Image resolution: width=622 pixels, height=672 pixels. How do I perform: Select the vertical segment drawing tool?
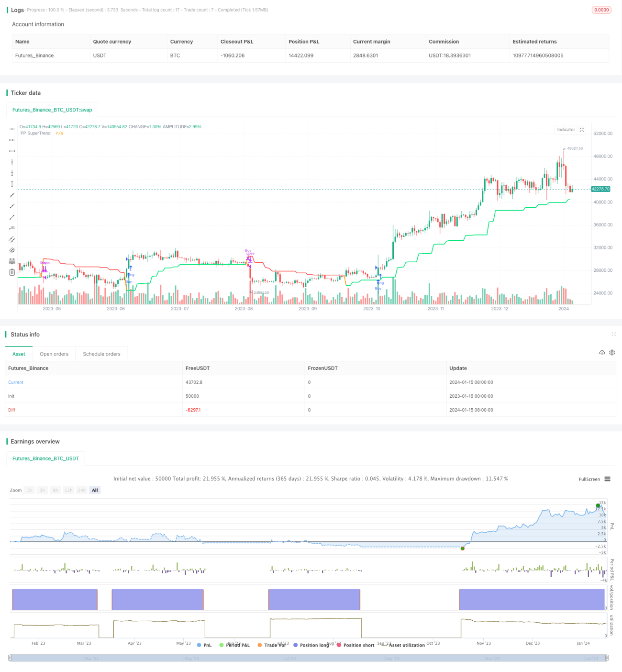tap(12, 184)
